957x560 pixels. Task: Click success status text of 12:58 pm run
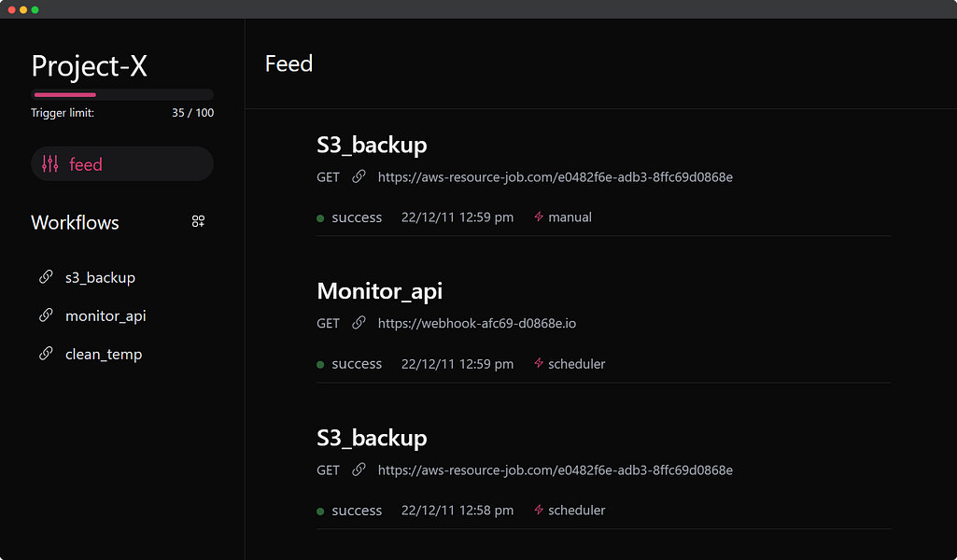pyautogui.click(x=357, y=511)
